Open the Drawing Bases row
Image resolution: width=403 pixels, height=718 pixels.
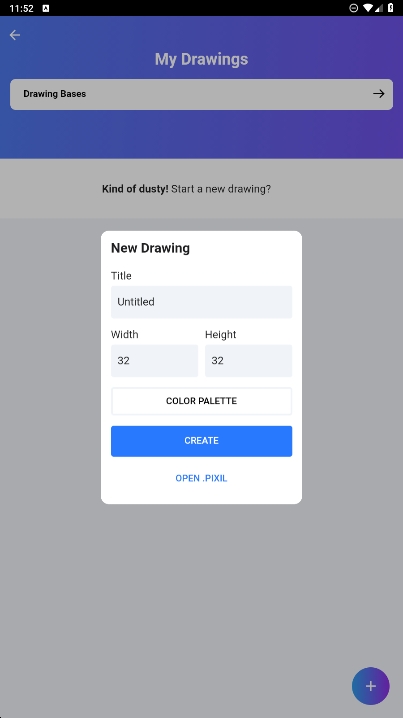pyautogui.click(x=202, y=94)
